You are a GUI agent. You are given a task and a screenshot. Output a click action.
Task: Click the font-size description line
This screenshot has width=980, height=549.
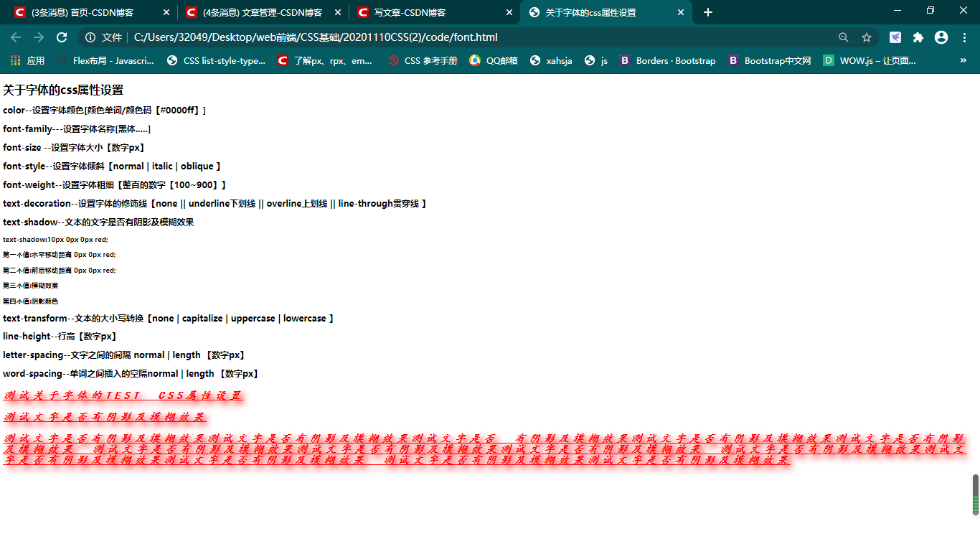pos(74,148)
